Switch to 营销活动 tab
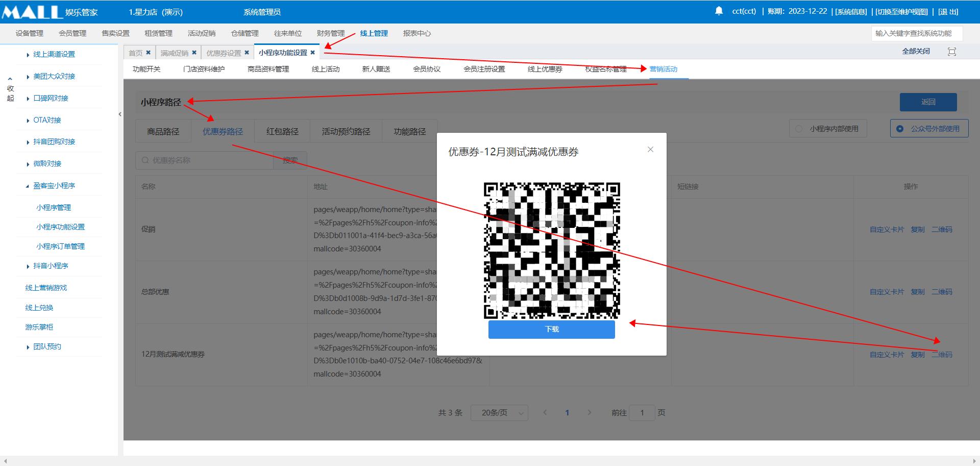The height and width of the screenshot is (466, 980). [663, 69]
